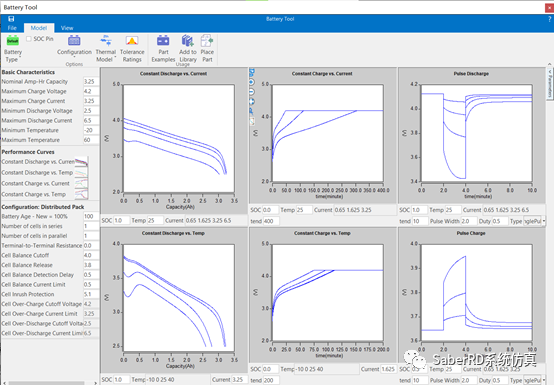Expand the Thermal Model dropdown arrow
The height and width of the screenshot is (385, 554).
115,57
